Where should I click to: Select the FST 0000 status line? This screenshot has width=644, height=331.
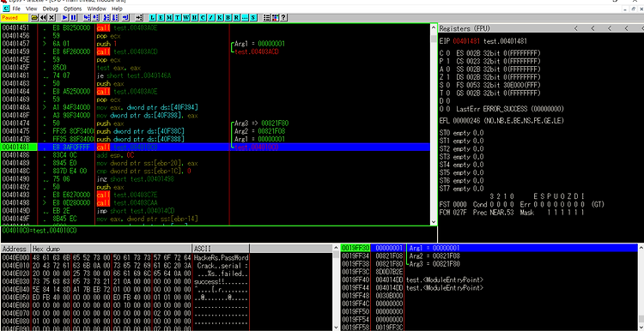[521, 204]
